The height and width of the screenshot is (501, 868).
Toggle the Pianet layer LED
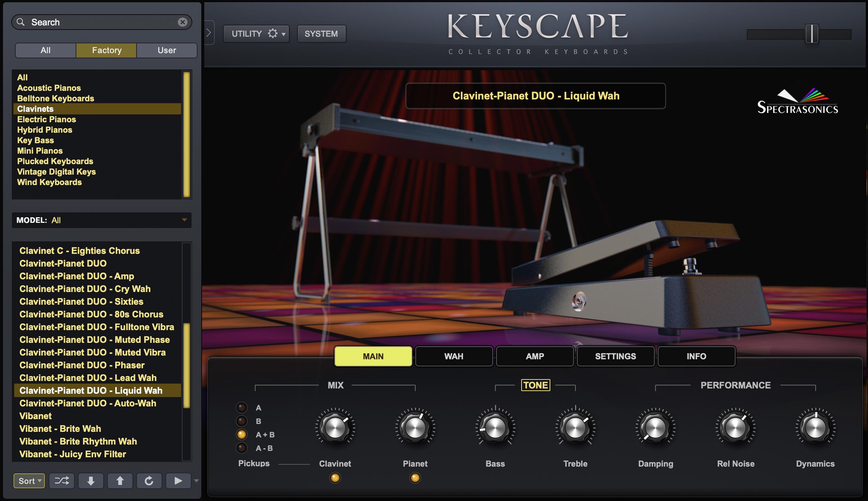(415, 478)
